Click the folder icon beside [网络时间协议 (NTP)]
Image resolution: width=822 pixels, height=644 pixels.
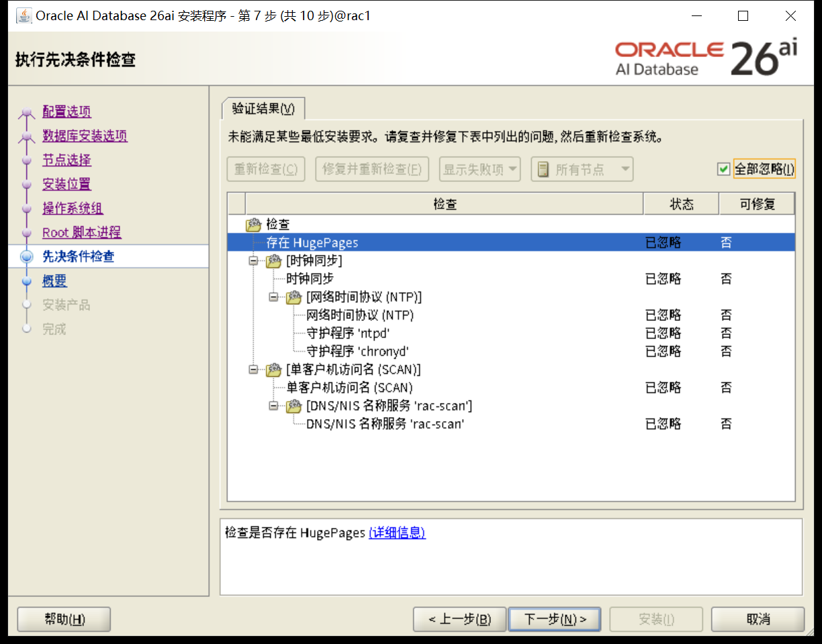(293, 297)
